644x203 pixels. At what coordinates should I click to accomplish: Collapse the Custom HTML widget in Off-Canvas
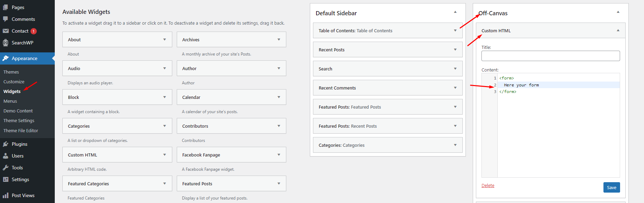click(x=618, y=31)
